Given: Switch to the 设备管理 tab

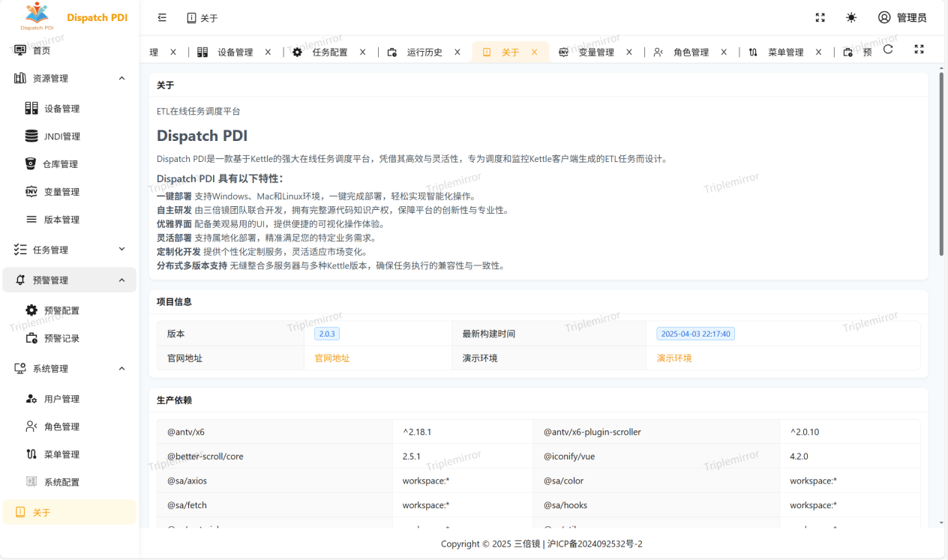Looking at the screenshot, I should click(x=235, y=52).
